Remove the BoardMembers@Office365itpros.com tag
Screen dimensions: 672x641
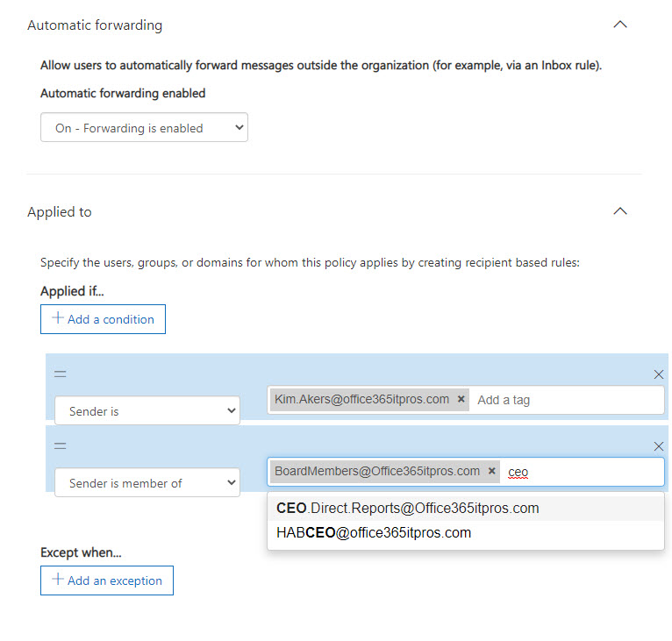492,471
